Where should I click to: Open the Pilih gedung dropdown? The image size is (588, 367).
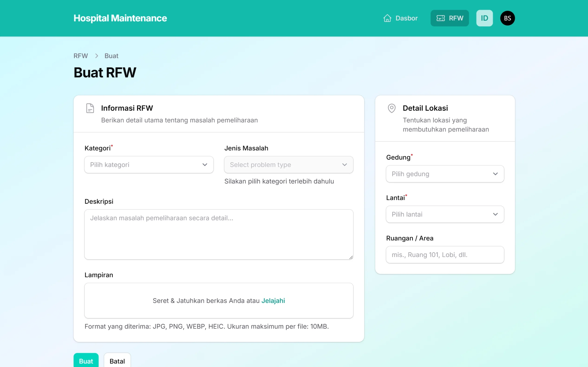(445, 174)
